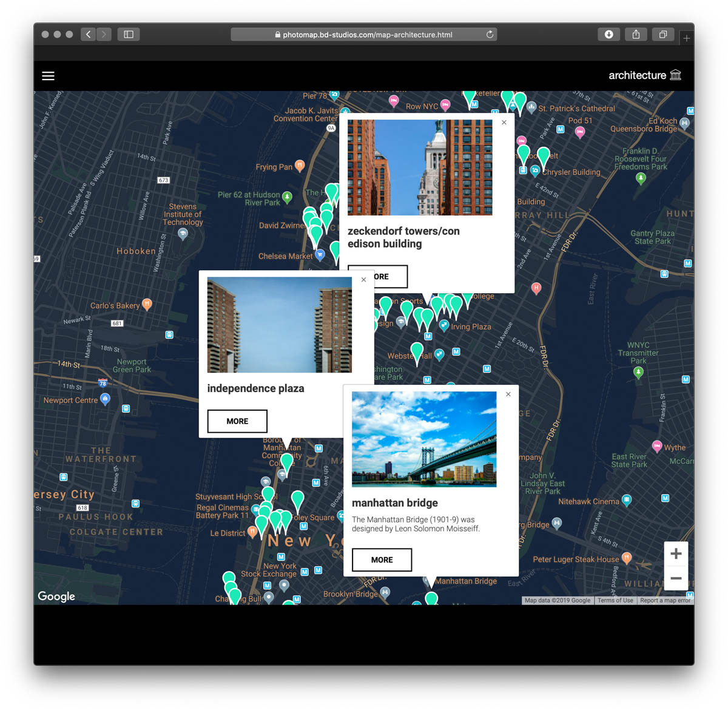
Task: Show the tab overview
Action: click(663, 35)
